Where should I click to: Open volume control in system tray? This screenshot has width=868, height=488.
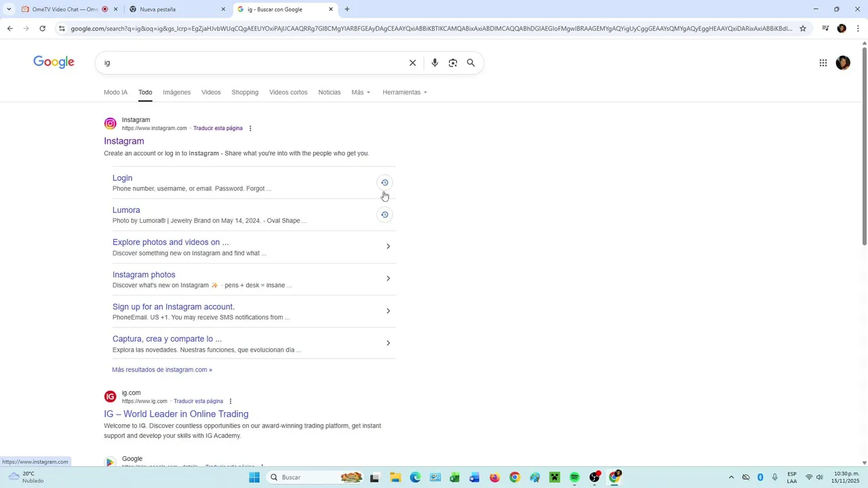coord(819,477)
